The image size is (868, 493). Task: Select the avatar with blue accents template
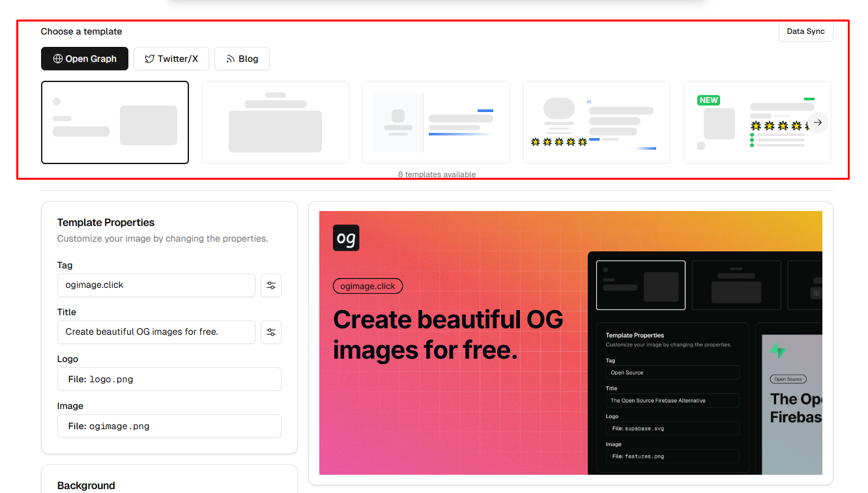point(435,122)
